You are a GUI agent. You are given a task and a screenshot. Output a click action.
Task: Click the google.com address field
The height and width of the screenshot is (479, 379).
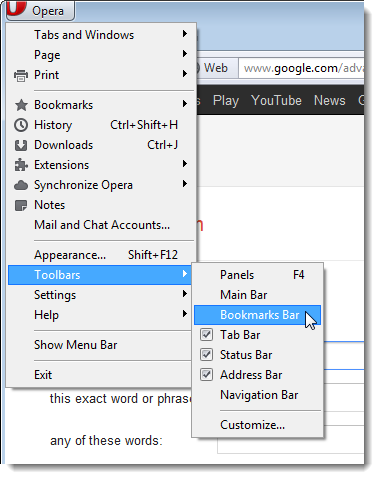click(301, 68)
